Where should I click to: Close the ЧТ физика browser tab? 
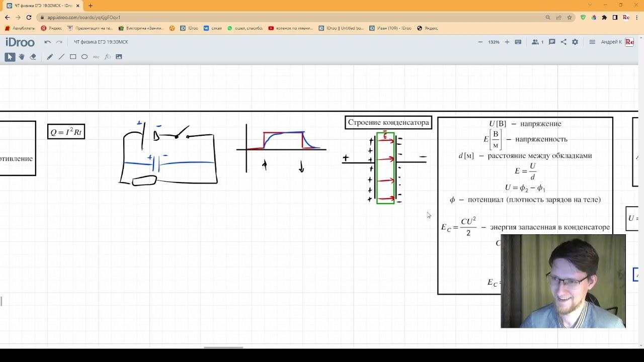(x=78, y=6)
